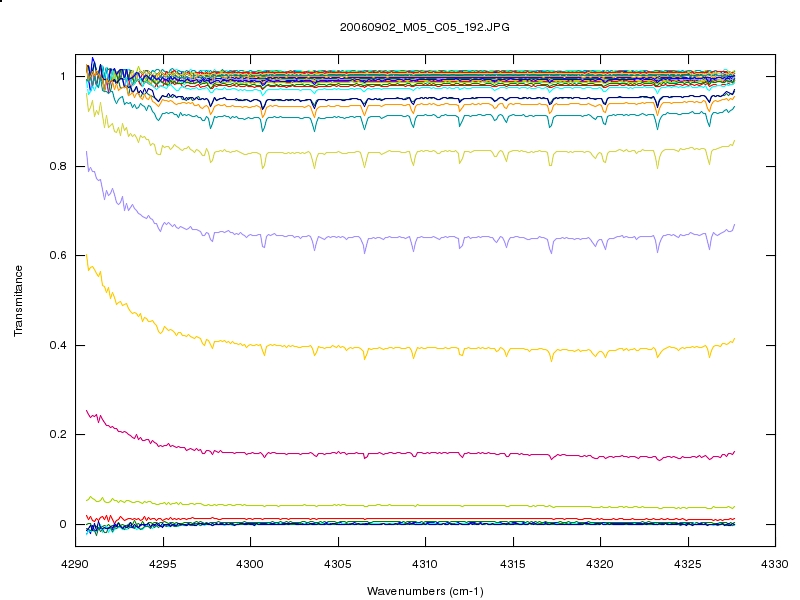The image size is (800, 600).
Task: Click y-axis tick label 0.2
Action: pyautogui.click(x=58, y=434)
